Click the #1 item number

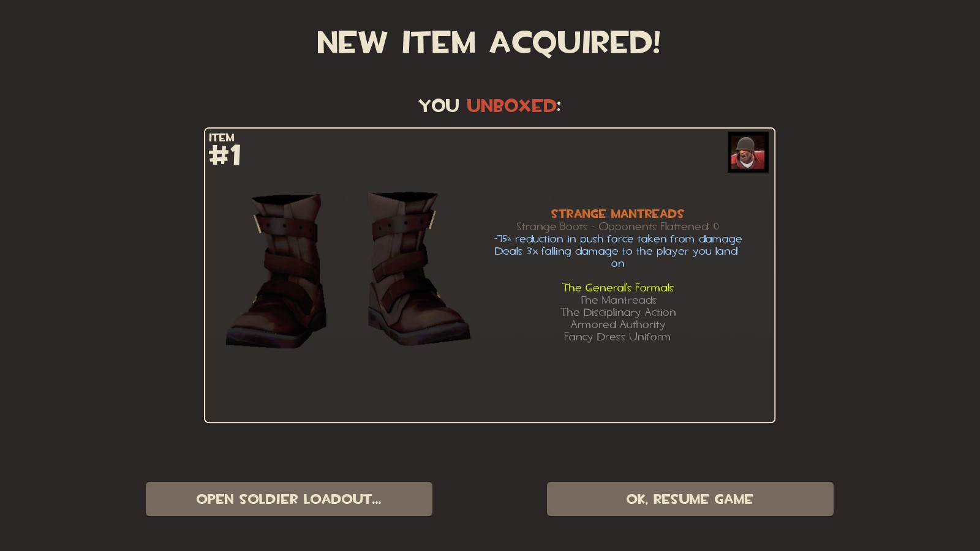pyautogui.click(x=225, y=156)
